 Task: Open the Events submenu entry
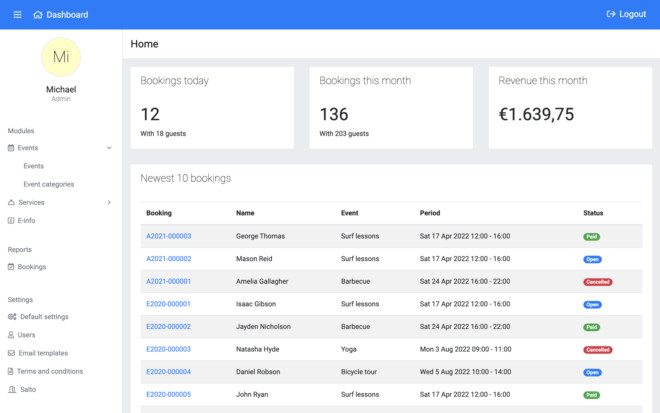[x=34, y=166]
